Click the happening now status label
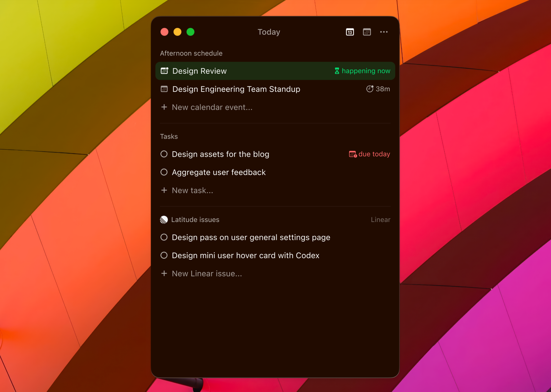 (366, 71)
